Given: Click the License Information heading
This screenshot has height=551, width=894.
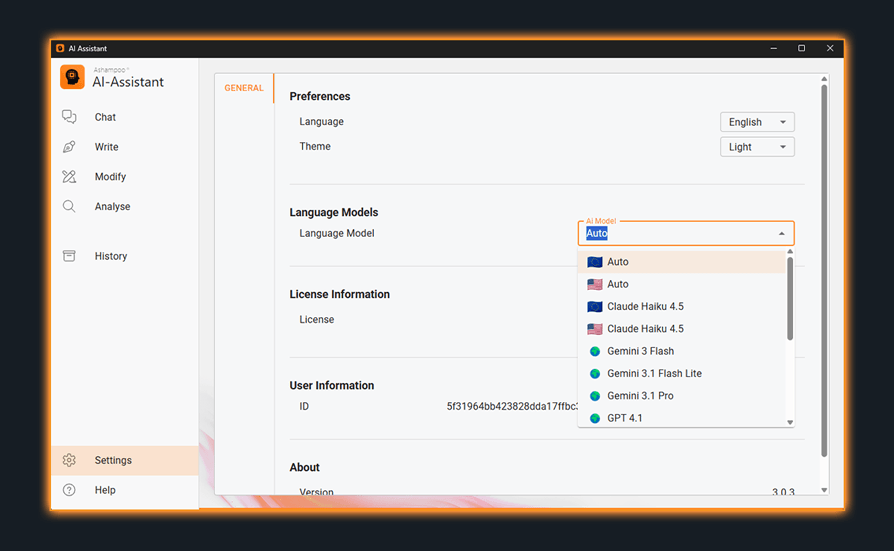Looking at the screenshot, I should (339, 294).
